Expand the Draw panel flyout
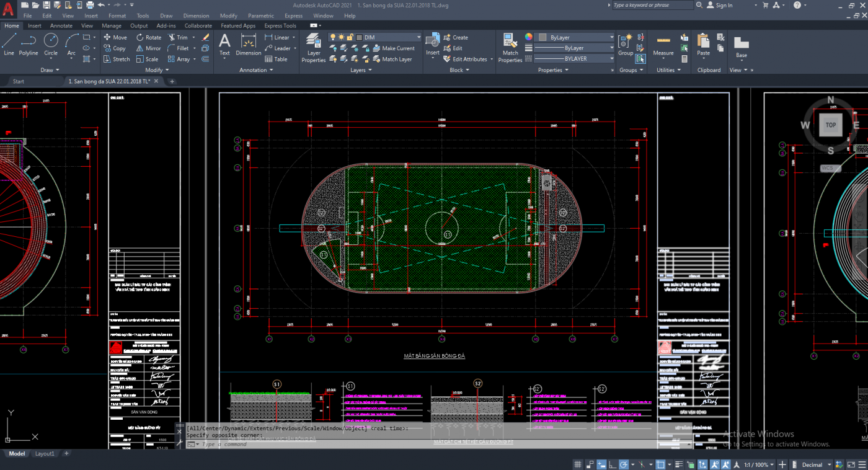Viewport: 868px width, 470px height. coord(49,70)
